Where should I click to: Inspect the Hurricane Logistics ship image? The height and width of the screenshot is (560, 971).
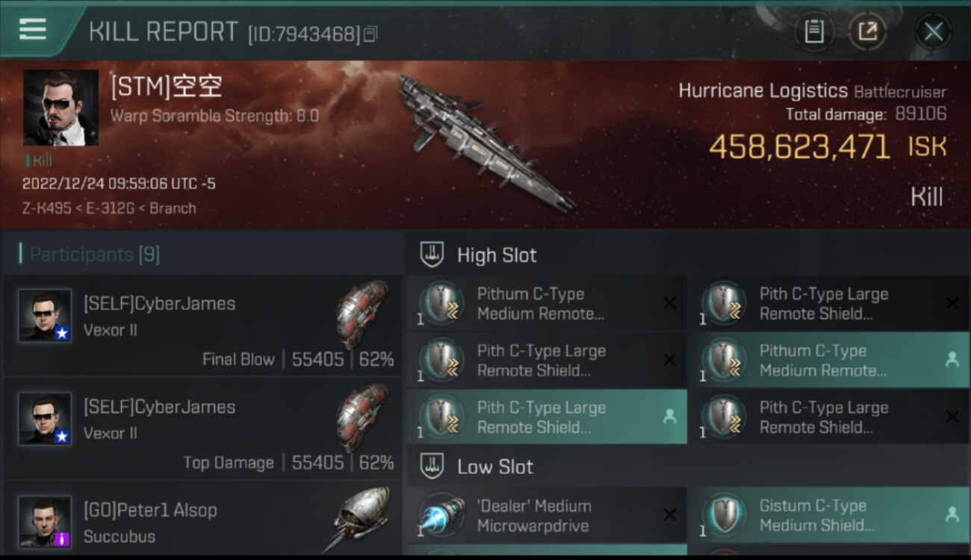[x=485, y=142]
